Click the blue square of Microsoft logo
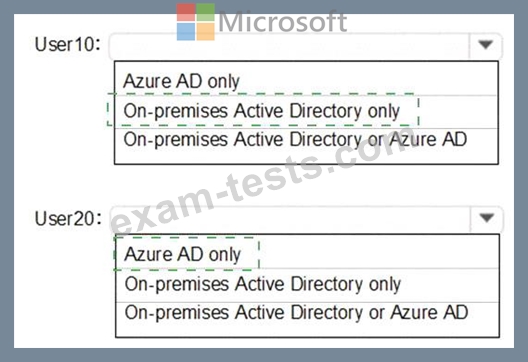 point(186,31)
